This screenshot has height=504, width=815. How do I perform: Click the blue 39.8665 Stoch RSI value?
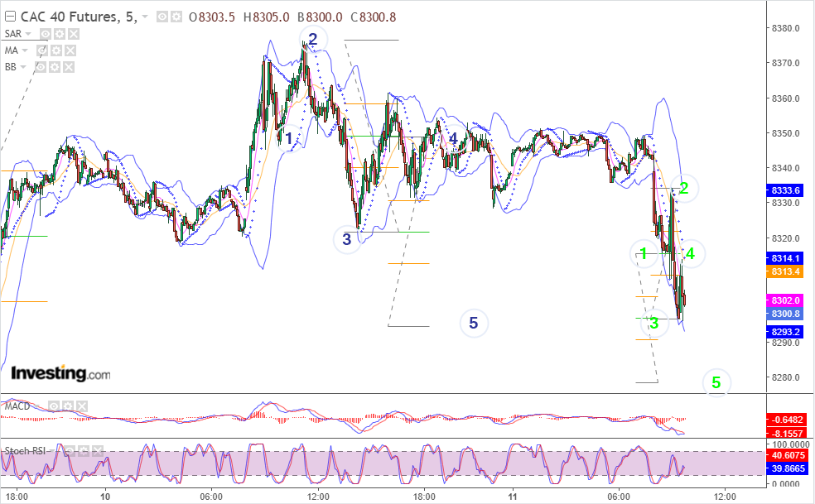788,468
